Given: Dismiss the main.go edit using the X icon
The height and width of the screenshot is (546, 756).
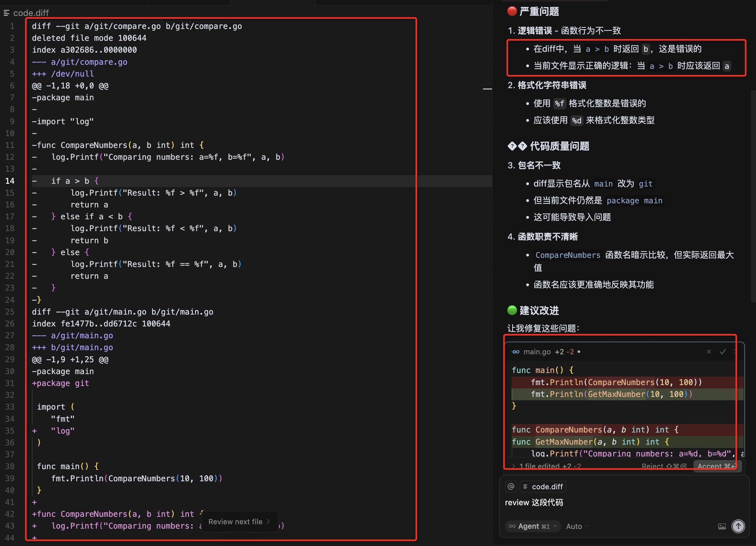Looking at the screenshot, I should pyautogui.click(x=708, y=352).
